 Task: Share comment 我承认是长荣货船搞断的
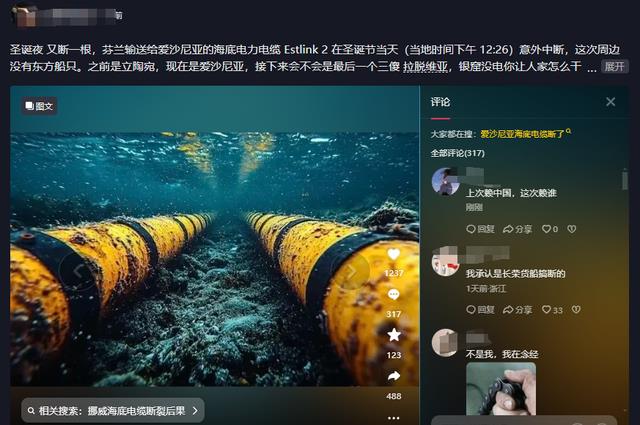517,310
